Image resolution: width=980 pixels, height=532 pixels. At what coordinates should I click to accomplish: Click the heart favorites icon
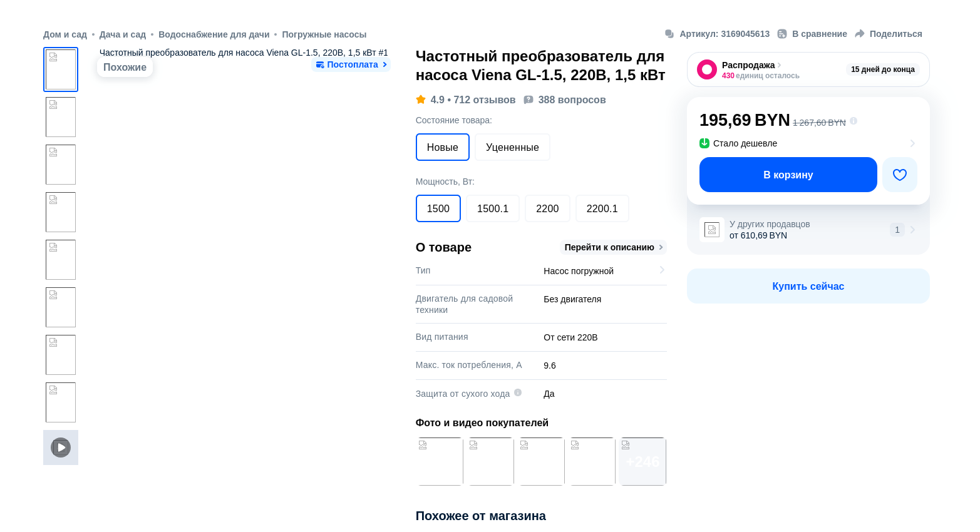(x=899, y=175)
